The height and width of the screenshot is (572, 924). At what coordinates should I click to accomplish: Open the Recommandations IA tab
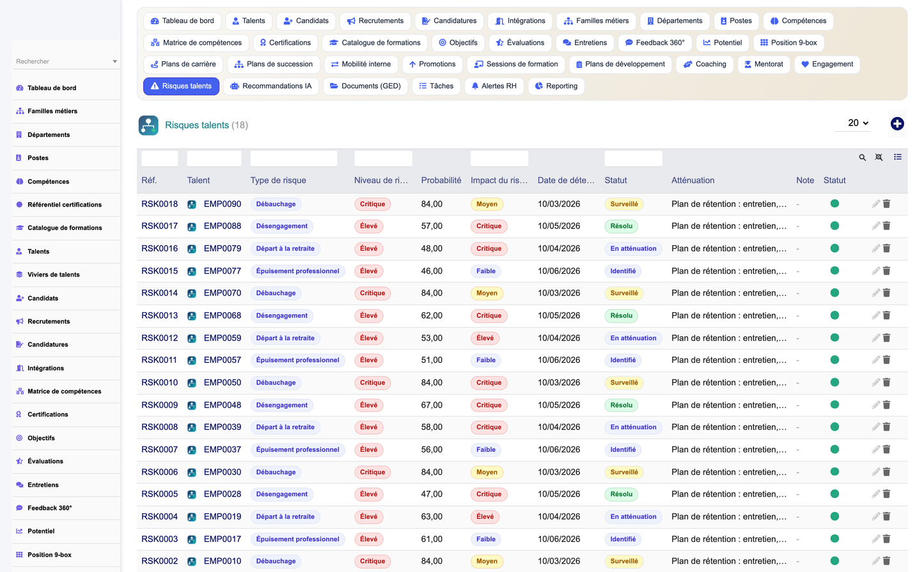click(271, 86)
